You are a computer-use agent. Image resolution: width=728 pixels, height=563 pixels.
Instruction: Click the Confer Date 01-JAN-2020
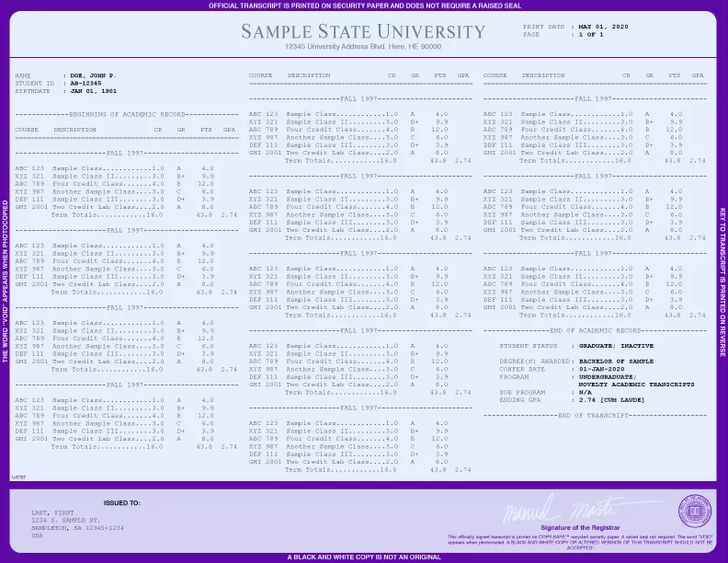pos(553,368)
